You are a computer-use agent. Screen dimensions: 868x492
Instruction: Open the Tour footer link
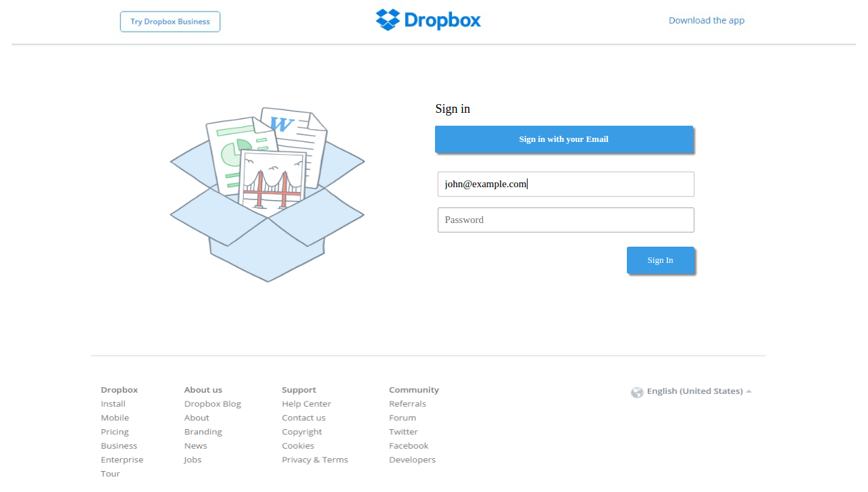[x=111, y=474]
